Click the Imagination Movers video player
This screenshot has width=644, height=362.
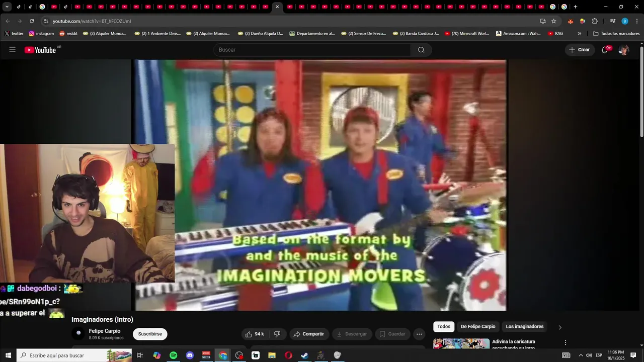(x=320, y=185)
